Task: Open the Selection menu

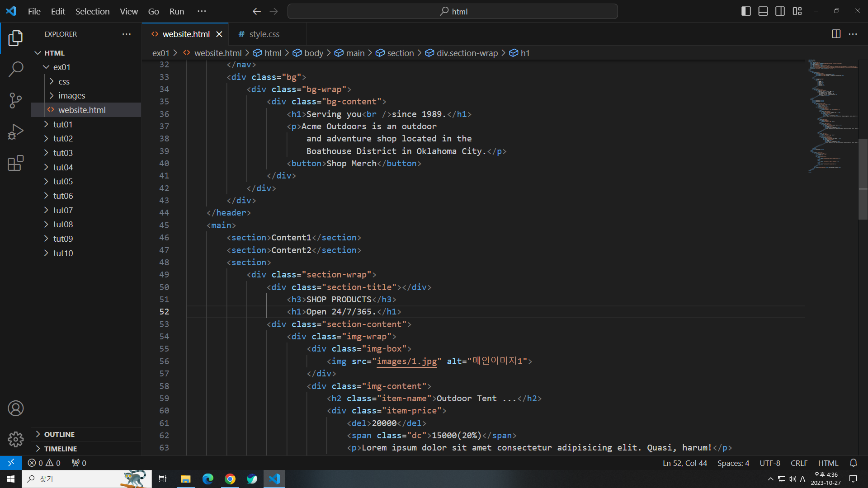Action: (x=92, y=11)
